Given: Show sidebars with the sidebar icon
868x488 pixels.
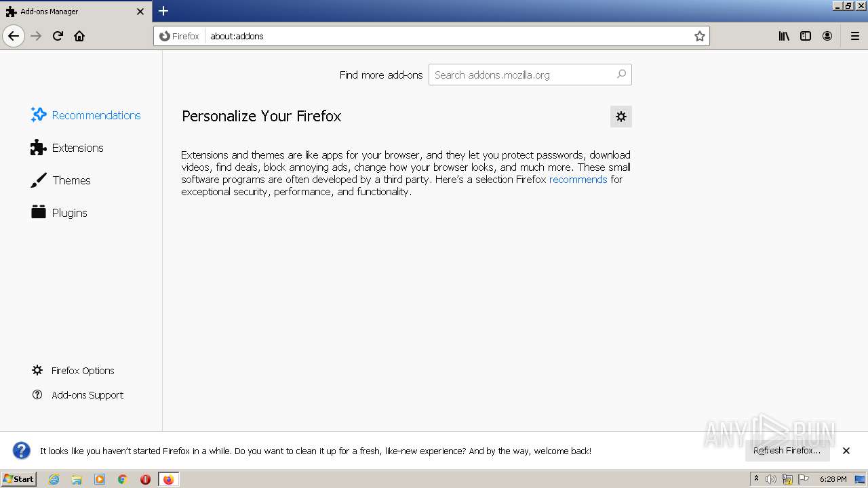Looking at the screenshot, I should tap(806, 36).
